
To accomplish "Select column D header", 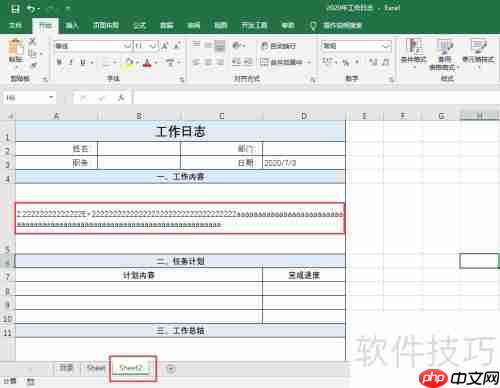I will [304, 116].
